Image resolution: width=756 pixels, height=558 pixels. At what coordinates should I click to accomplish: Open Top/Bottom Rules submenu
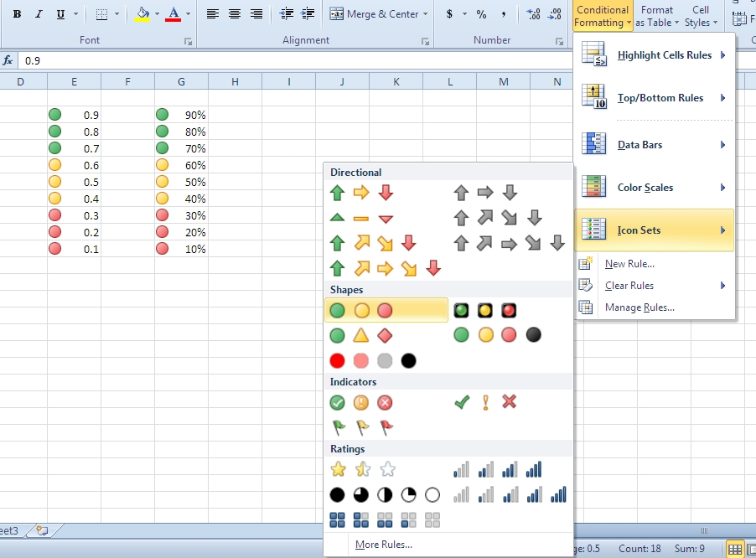655,98
